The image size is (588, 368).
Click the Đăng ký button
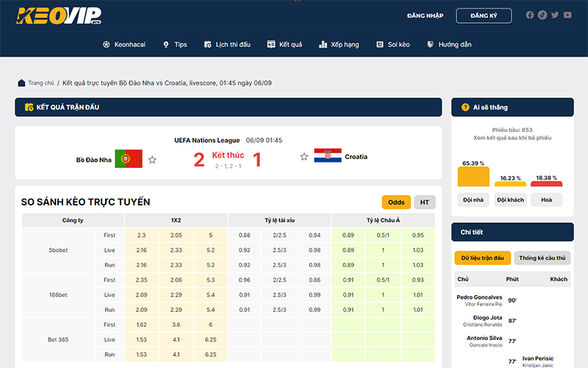(x=484, y=15)
